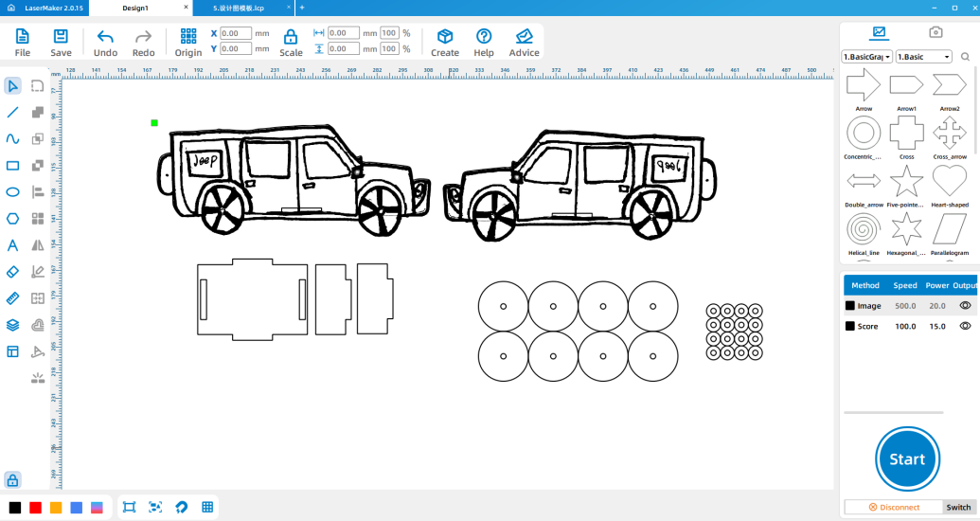Toggle the Scale lock icon
This screenshot has height=521, width=980.
(291, 37)
